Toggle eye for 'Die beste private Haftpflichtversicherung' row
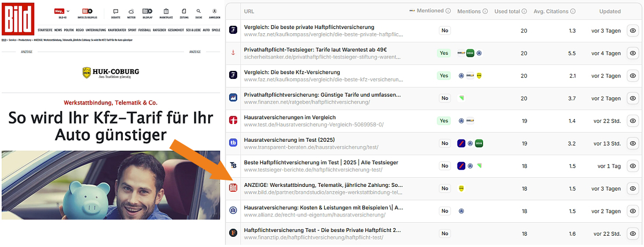The height and width of the screenshot is (247, 644). point(633,31)
